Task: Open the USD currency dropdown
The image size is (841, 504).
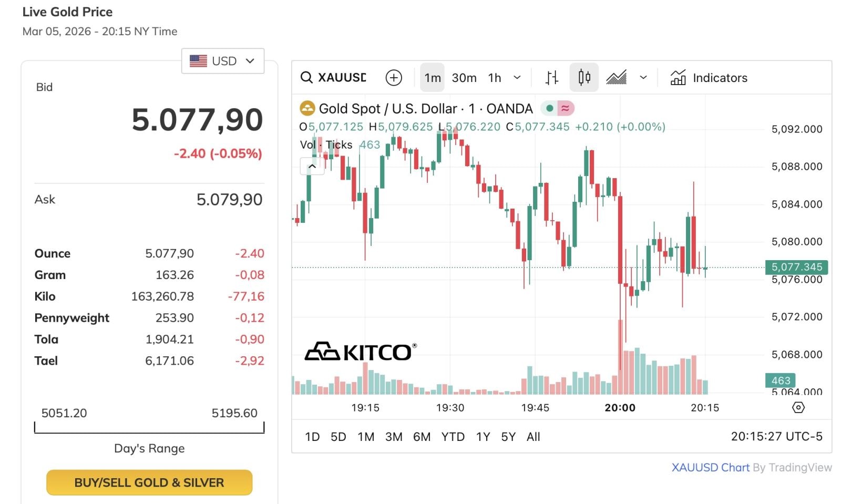Action: (222, 61)
